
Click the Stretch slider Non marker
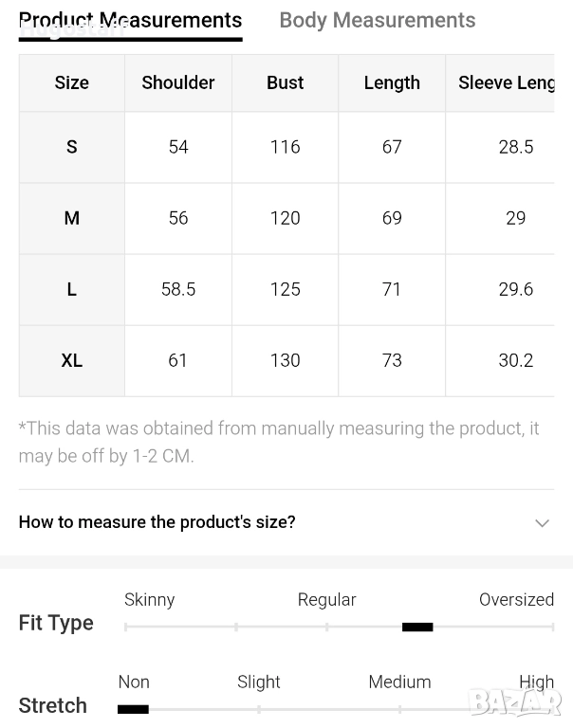[133, 709]
